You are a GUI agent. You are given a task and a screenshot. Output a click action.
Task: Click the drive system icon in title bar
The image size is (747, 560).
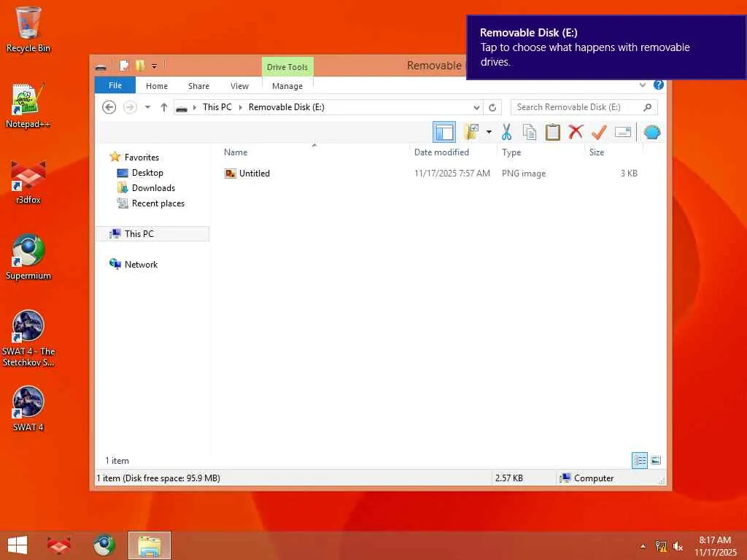101,67
